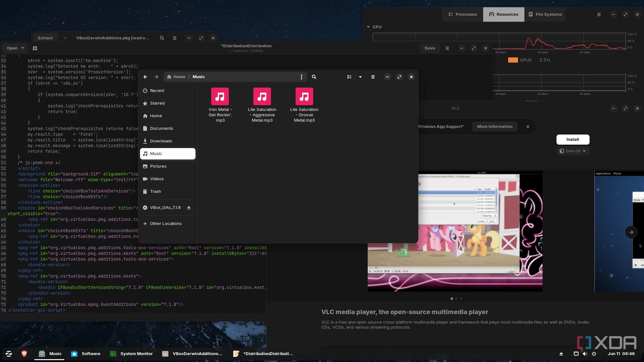Install VLC in Software
This screenshot has width=644, height=362.
pos(573,140)
